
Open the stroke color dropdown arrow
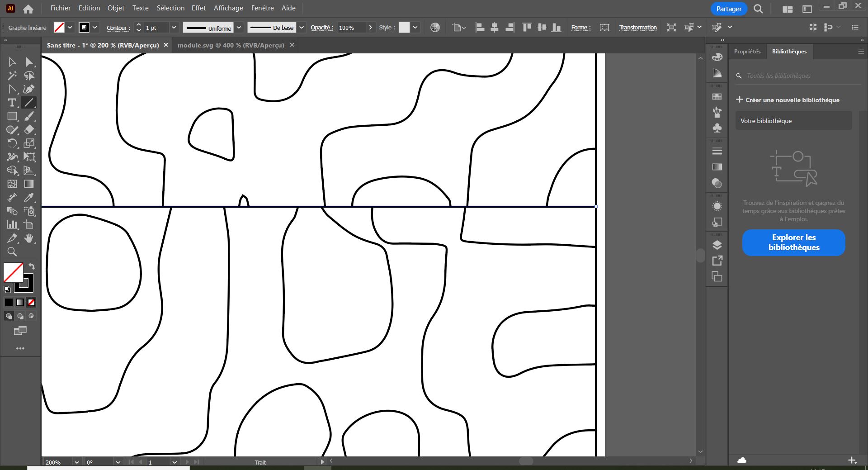pos(95,28)
